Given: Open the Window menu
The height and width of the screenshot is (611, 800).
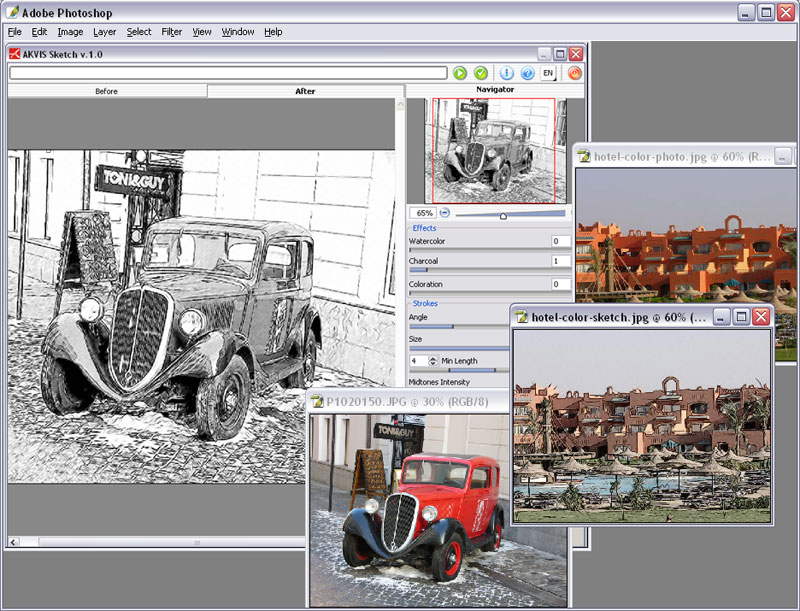Looking at the screenshot, I should click(238, 32).
